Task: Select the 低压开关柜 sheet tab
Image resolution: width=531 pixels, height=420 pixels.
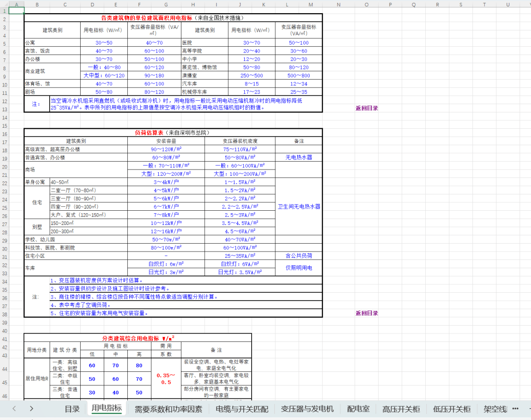Action: point(451,409)
